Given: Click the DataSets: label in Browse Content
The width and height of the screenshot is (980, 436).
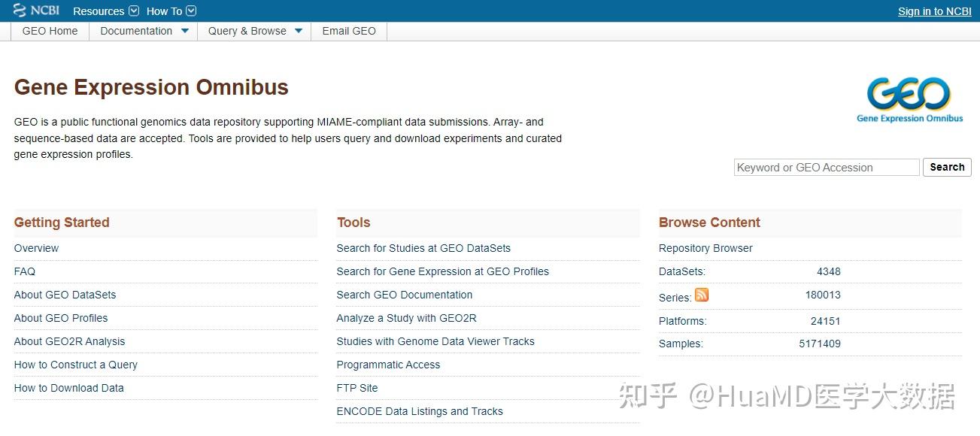Looking at the screenshot, I should tap(682, 271).
